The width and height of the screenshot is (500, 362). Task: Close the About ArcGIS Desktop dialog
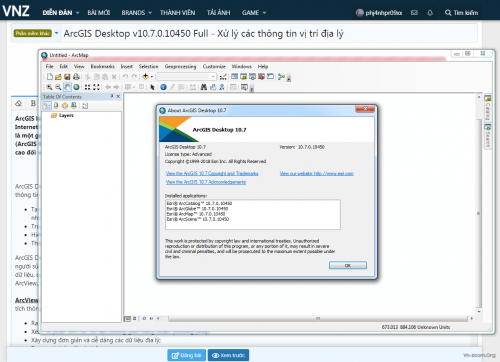click(x=365, y=109)
